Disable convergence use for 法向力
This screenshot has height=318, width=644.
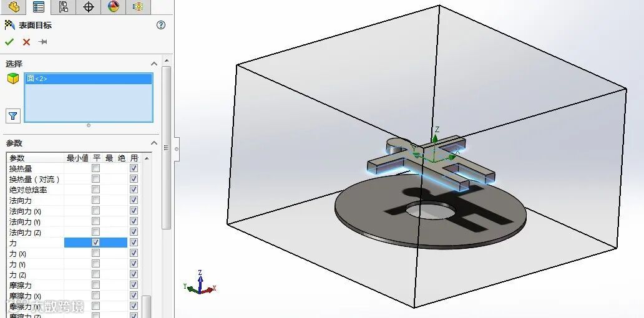(134, 200)
